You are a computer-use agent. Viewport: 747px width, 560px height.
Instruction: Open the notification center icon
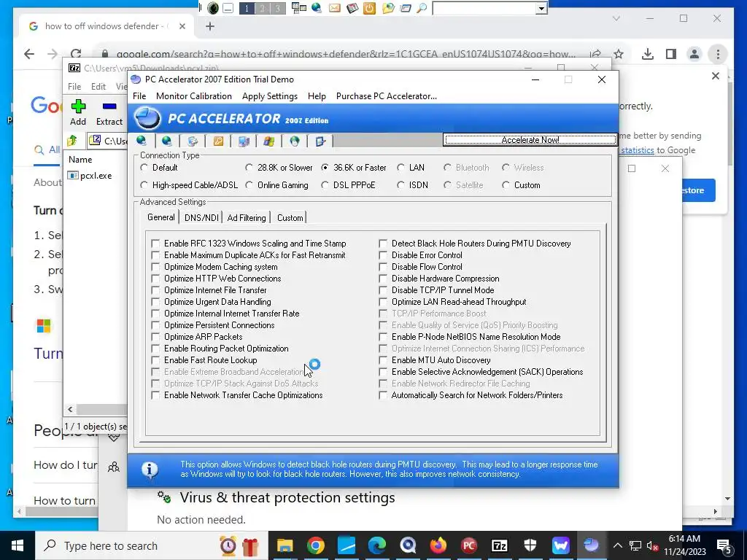pyautogui.click(x=724, y=545)
